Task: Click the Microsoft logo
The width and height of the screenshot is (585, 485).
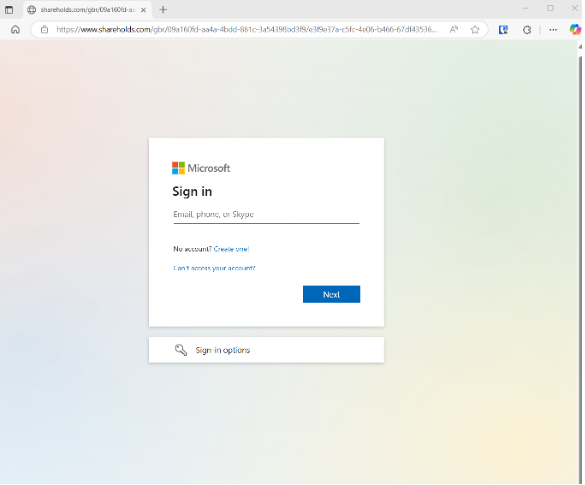Action: tap(201, 168)
